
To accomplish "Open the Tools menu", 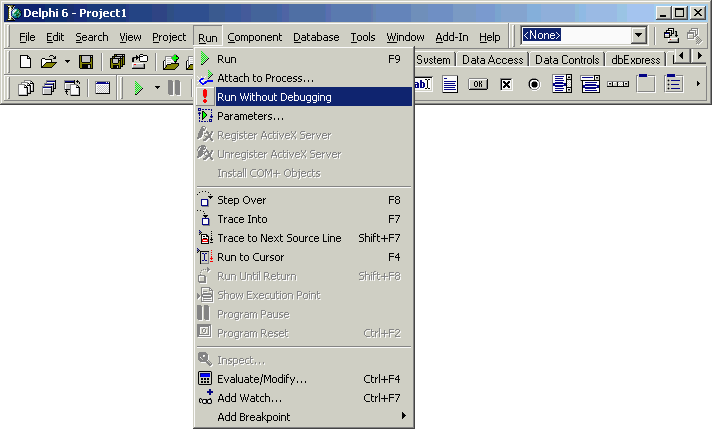I will click(363, 37).
